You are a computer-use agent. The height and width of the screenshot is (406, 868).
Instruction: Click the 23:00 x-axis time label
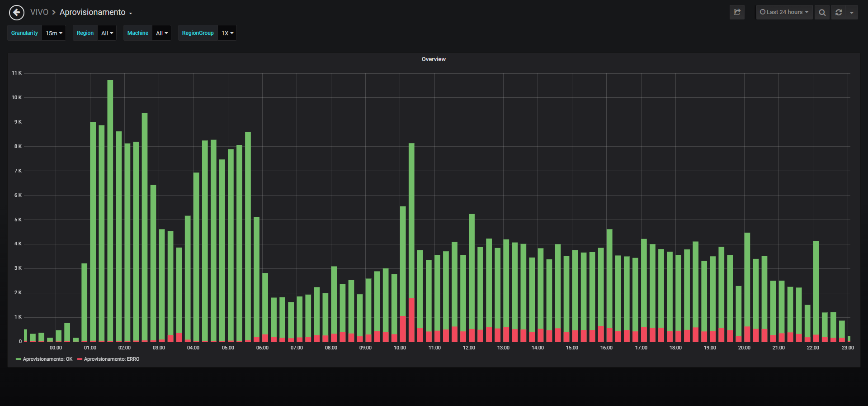848,348
